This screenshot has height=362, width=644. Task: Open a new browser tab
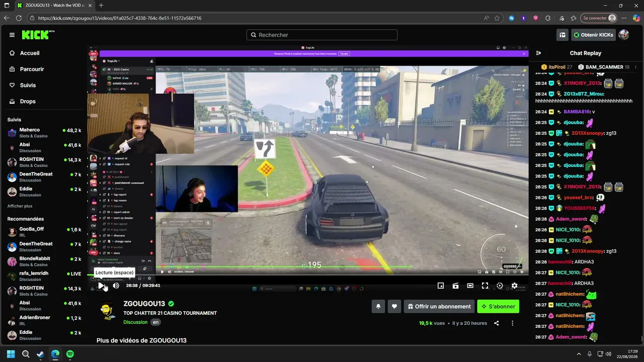click(x=101, y=6)
